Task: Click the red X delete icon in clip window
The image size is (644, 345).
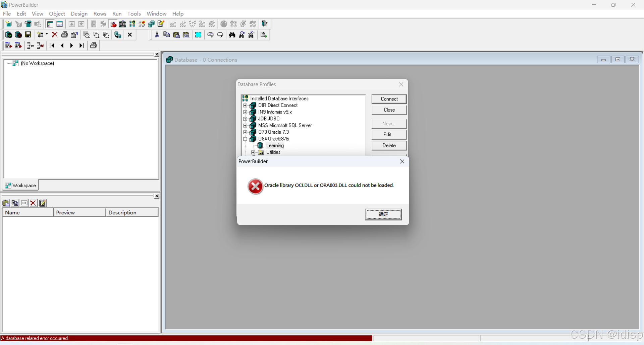Action: [x=33, y=203]
